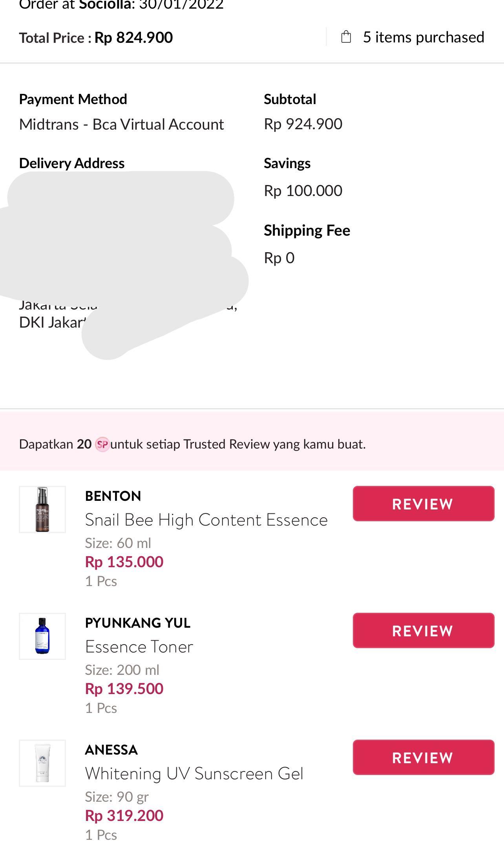Tap the Trusted Review points banner
The height and width of the screenshot is (841, 504).
pyautogui.click(x=251, y=444)
